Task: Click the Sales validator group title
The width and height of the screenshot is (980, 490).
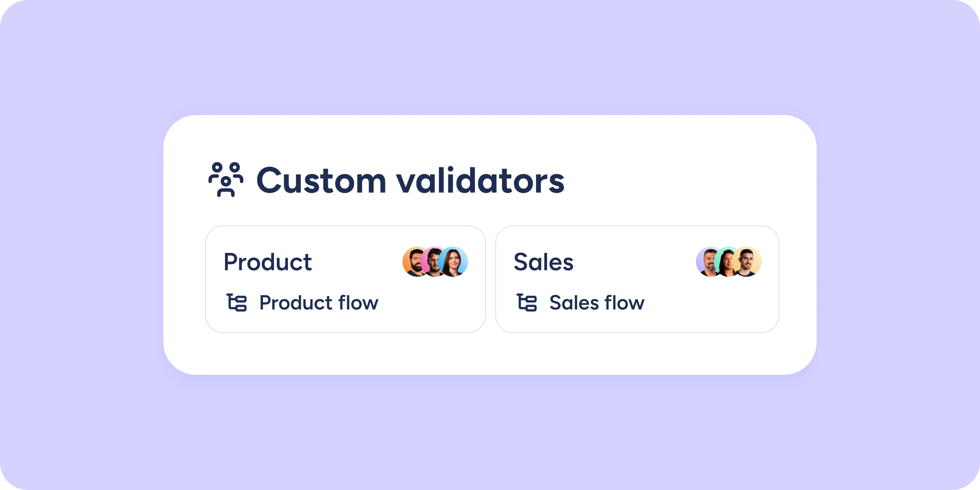Action: point(543,262)
